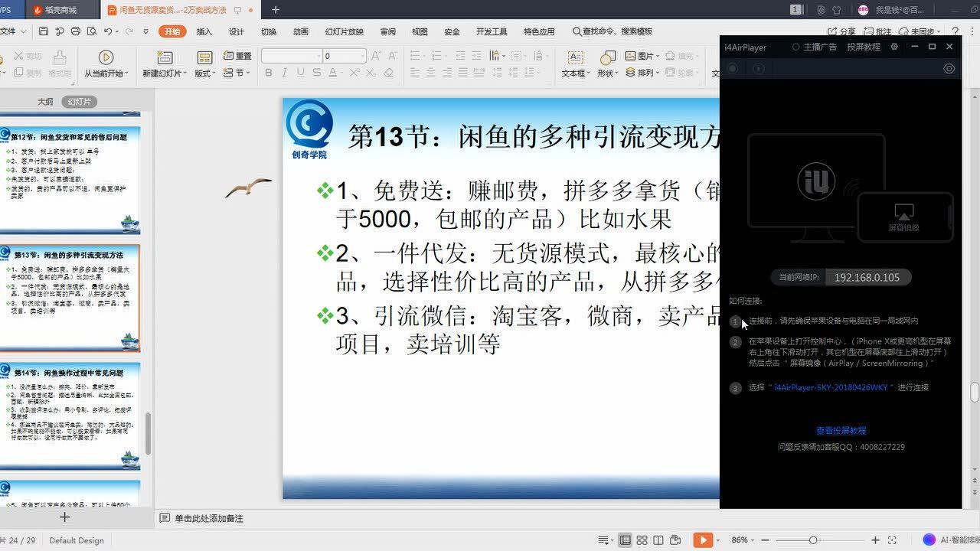Open the Animation (动画) ribbon tab

pos(301,31)
